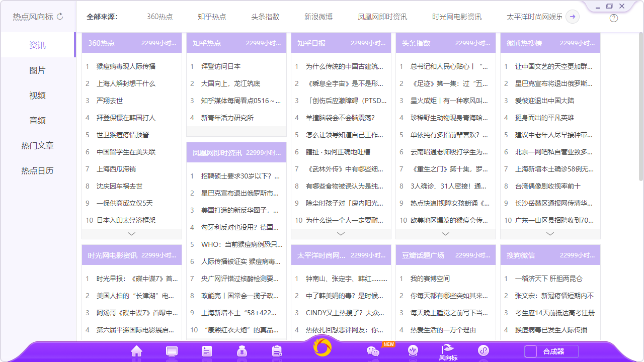Click the 风向标 icon in bottom bar
This screenshot has height=362, width=644.
click(447, 350)
